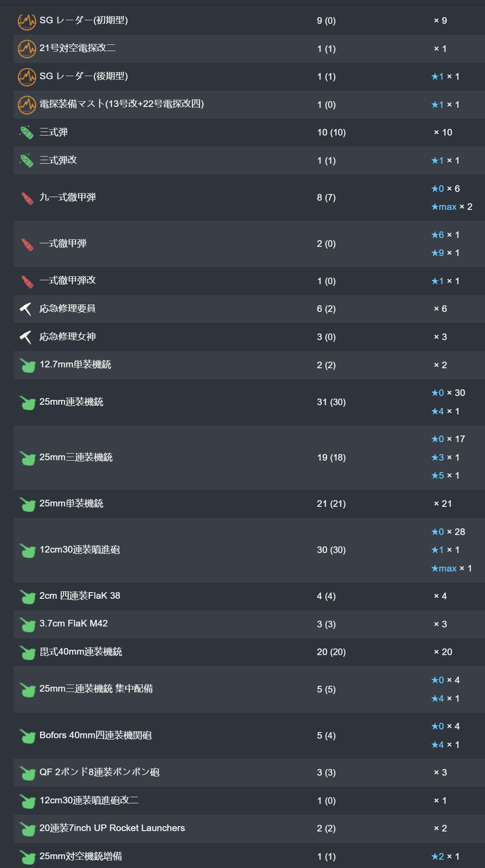Click the green shell icon beside 三式弾
Image resolution: width=485 pixels, height=868 pixels.
click(x=27, y=132)
